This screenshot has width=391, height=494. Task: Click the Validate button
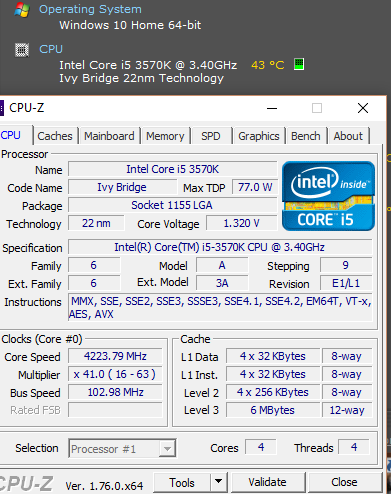267,482
